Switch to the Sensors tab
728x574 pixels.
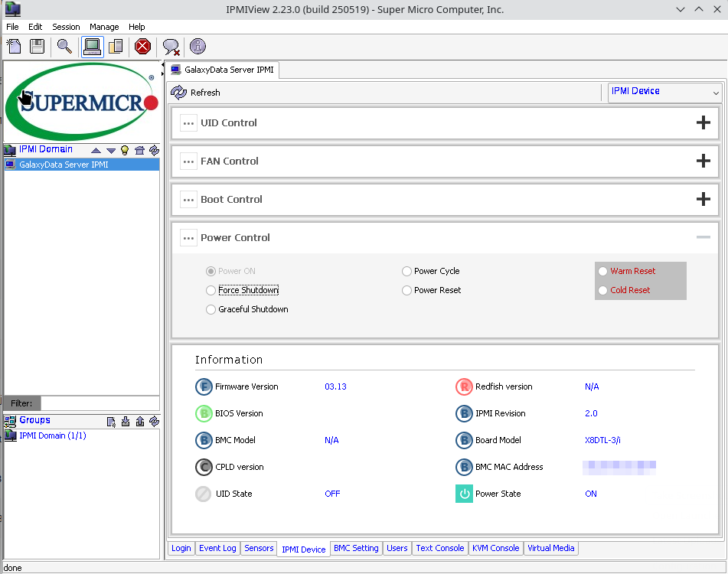tap(259, 548)
